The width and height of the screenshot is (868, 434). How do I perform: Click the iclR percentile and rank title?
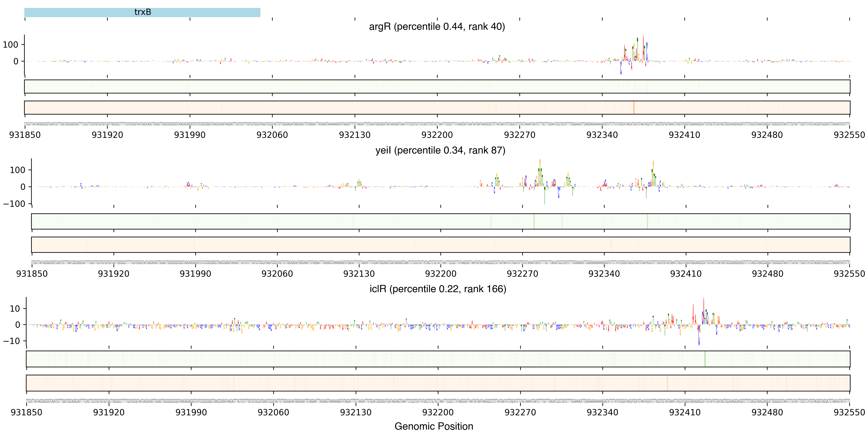pos(438,289)
